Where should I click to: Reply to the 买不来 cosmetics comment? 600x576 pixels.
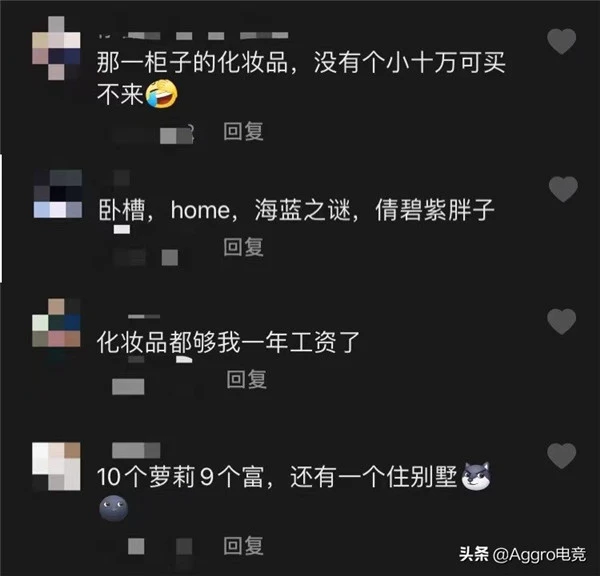point(243,131)
